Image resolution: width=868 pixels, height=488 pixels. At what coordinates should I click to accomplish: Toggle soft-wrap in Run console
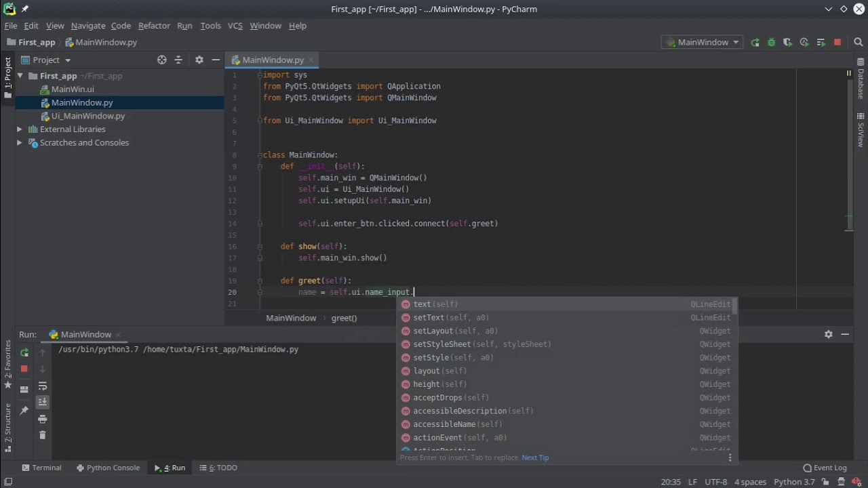click(42, 386)
